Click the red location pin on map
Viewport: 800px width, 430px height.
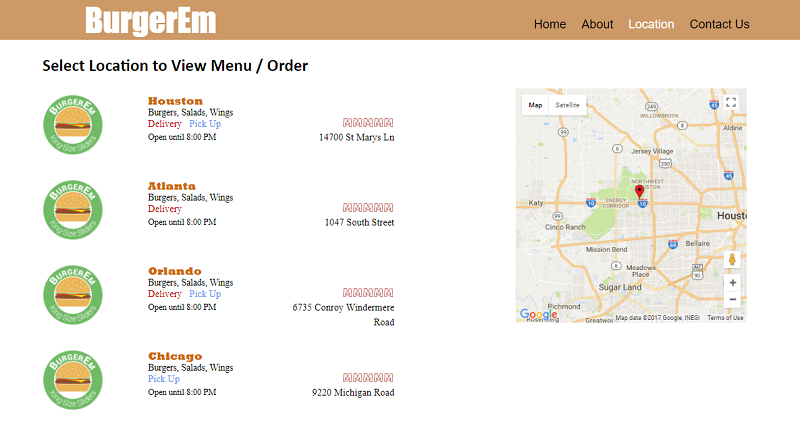click(x=640, y=192)
